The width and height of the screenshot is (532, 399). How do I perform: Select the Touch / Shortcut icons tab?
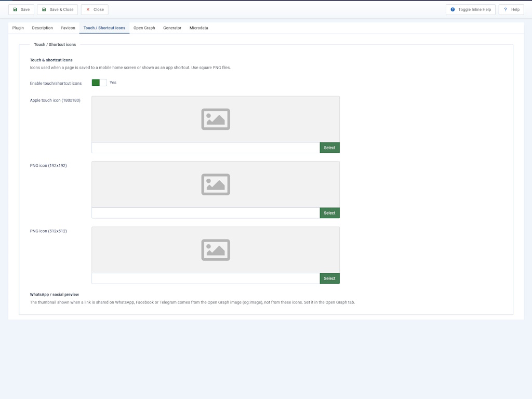click(x=104, y=28)
